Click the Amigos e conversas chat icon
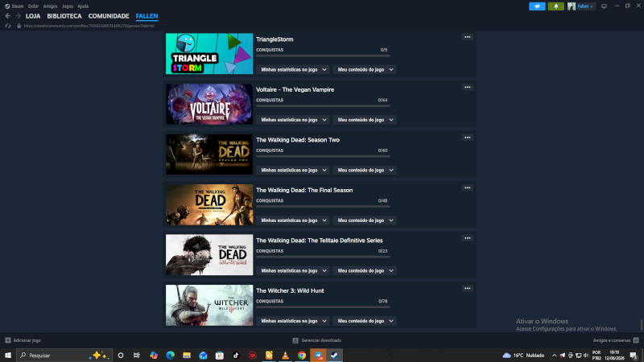Image resolution: width=644 pixels, height=362 pixels. pos(636,340)
